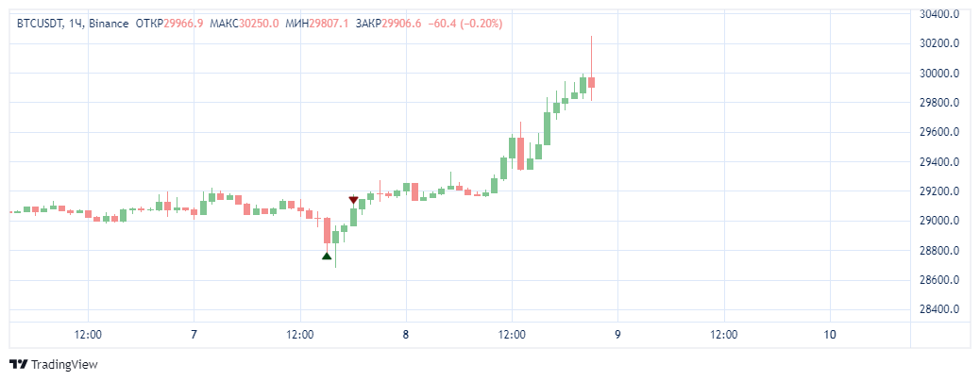Viewport: 980px width, 381px height.
Task: Click the ОТКР open value 29966.9
Action: point(183,23)
